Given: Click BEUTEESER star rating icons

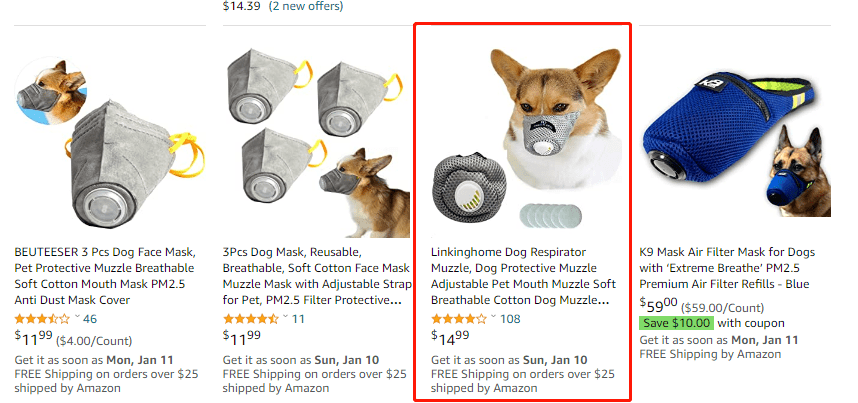Looking at the screenshot, I should click(43, 319).
